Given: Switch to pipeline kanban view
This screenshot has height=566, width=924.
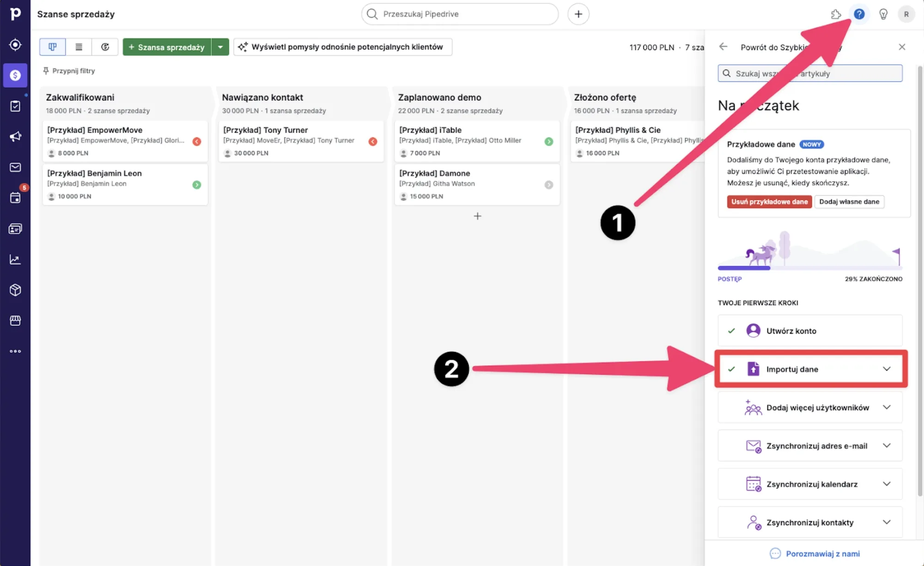Looking at the screenshot, I should pyautogui.click(x=53, y=47).
